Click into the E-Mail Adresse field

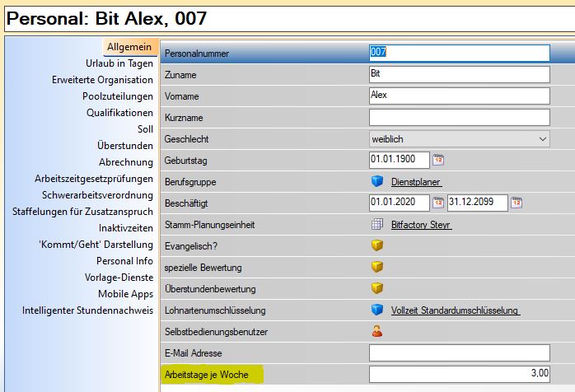pos(458,352)
